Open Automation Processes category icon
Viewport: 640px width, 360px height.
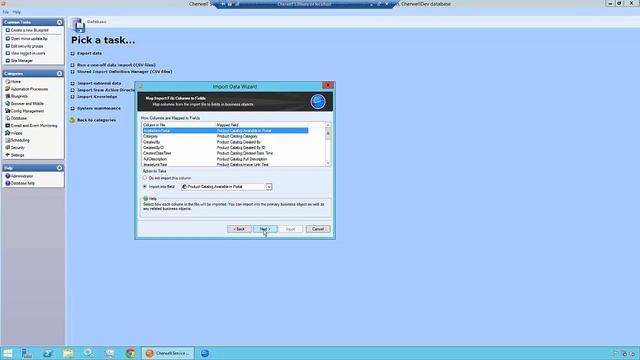click(x=7, y=89)
